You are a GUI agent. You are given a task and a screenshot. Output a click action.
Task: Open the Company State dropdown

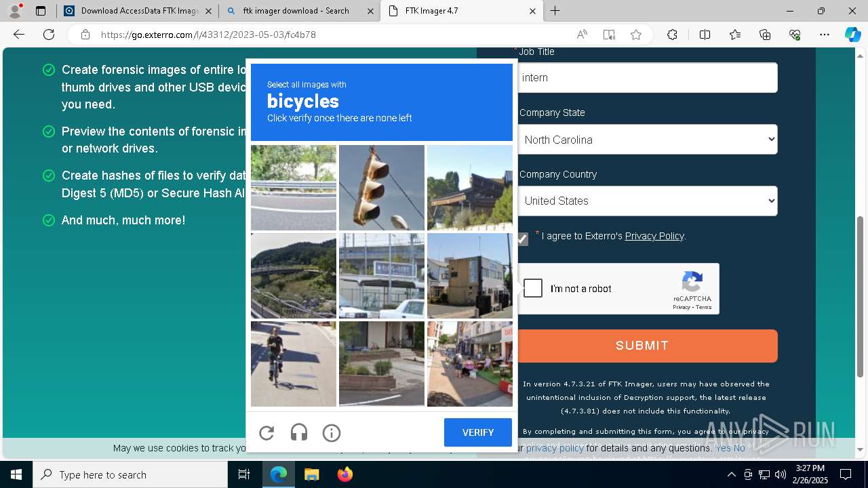[648, 140]
